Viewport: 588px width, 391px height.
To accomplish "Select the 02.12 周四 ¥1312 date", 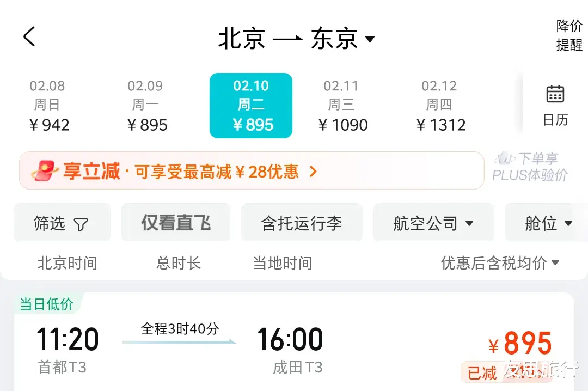I will coord(440,106).
